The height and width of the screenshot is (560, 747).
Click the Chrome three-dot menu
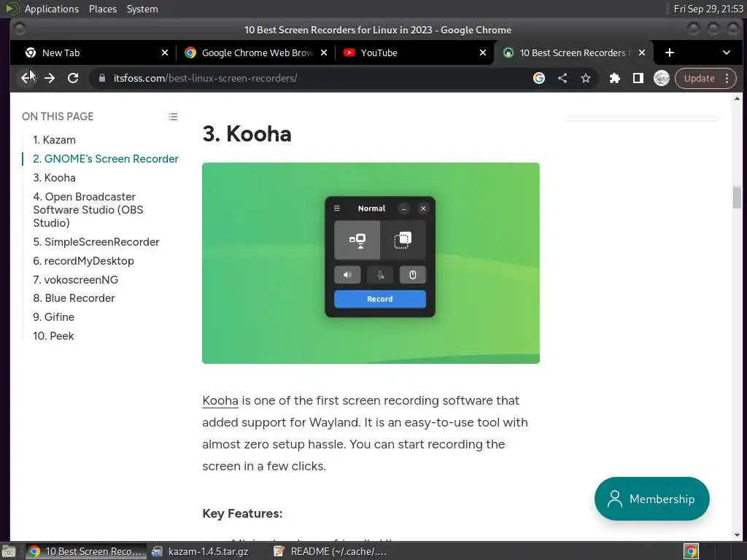(x=727, y=78)
